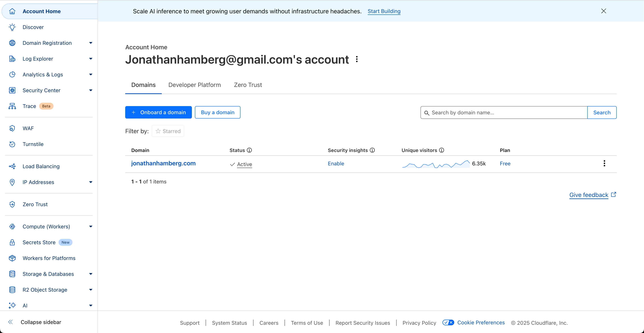Toggle the Starred filter
Image resolution: width=644 pixels, height=333 pixels.
tap(168, 131)
